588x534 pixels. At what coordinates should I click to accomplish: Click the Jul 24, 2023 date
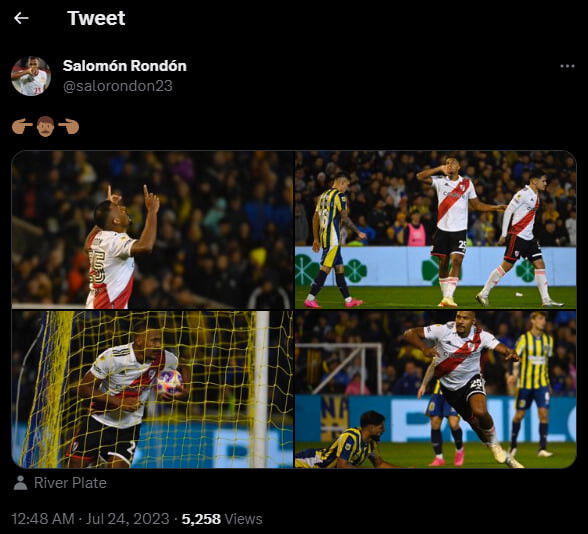click(128, 519)
